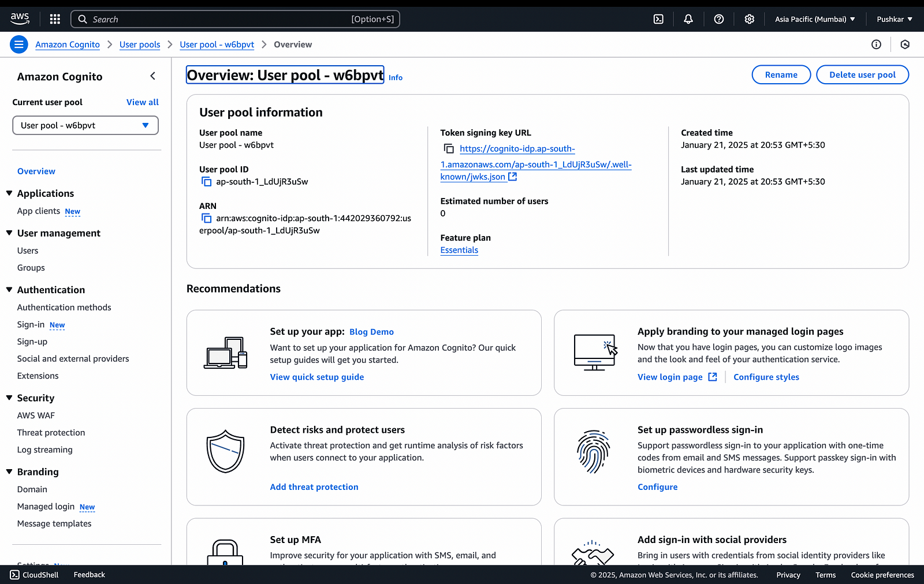Click View all user pools link

pos(143,102)
